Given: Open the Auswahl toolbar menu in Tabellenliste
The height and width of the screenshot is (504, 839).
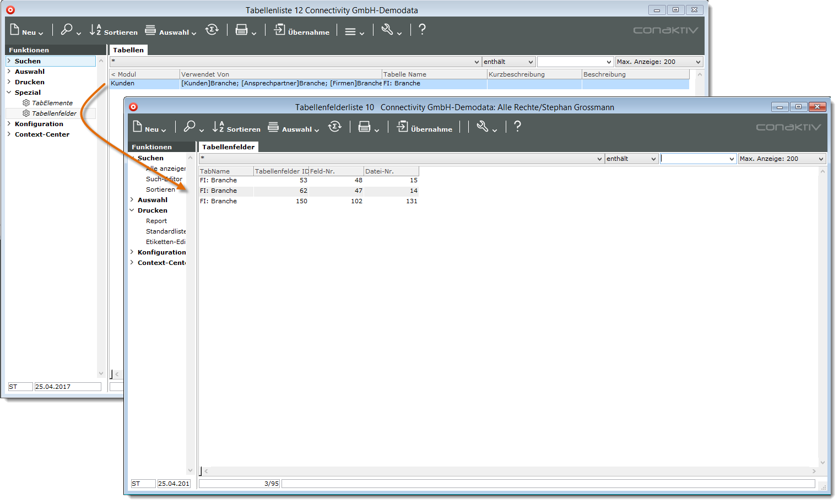Looking at the screenshot, I should 170,31.
